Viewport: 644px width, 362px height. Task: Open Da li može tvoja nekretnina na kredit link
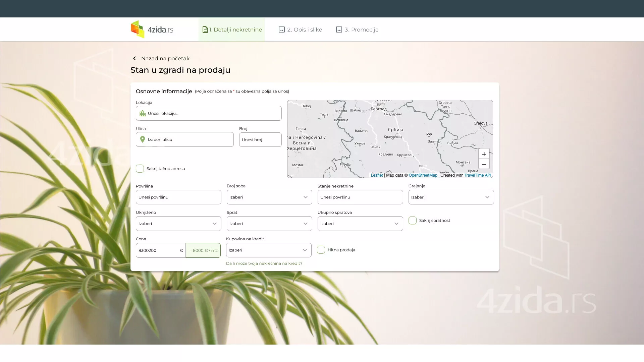coord(264,263)
